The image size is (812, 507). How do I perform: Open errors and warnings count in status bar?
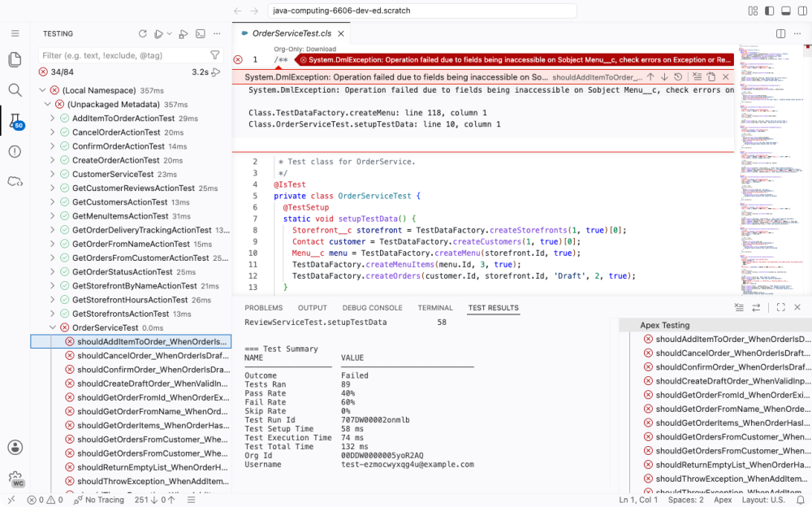pos(45,500)
